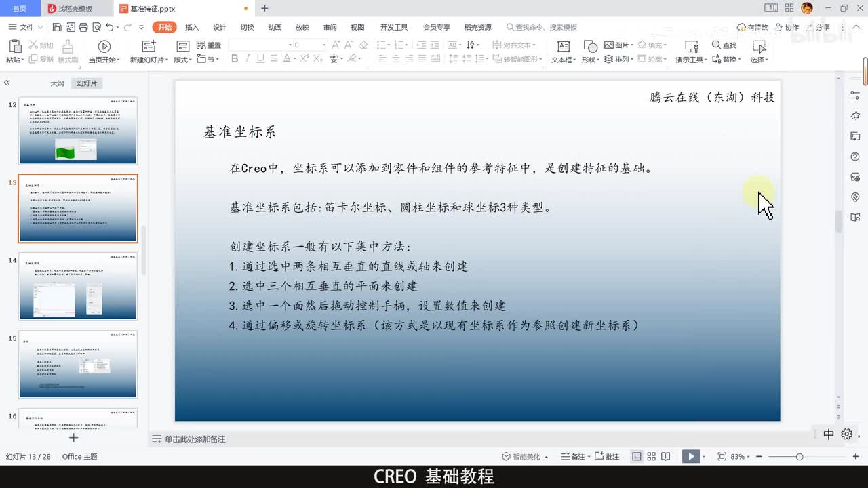Toggle Strikethrough formatting
Image resolution: width=868 pixels, height=488 pixels.
[x=274, y=59]
